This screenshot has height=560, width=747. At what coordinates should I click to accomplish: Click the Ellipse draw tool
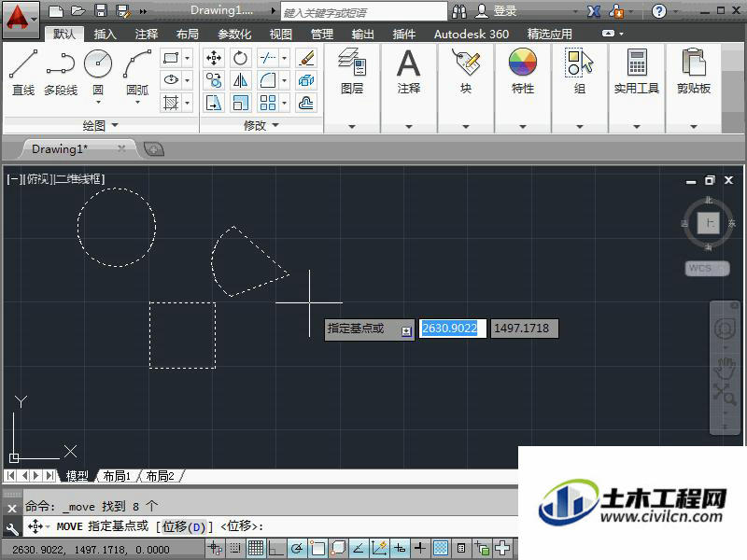(x=171, y=80)
